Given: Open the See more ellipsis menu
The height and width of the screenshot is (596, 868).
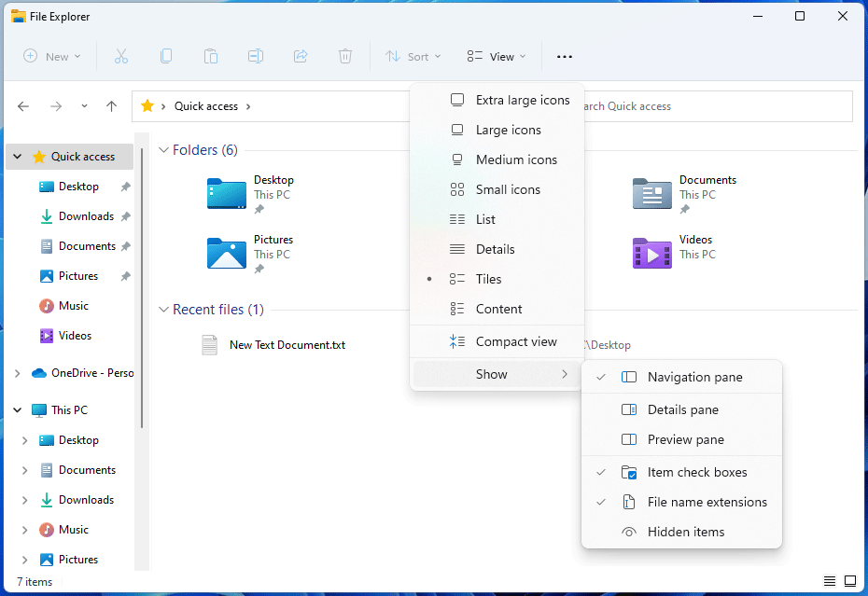Looking at the screenshot, I should click(x=564, y=57).
